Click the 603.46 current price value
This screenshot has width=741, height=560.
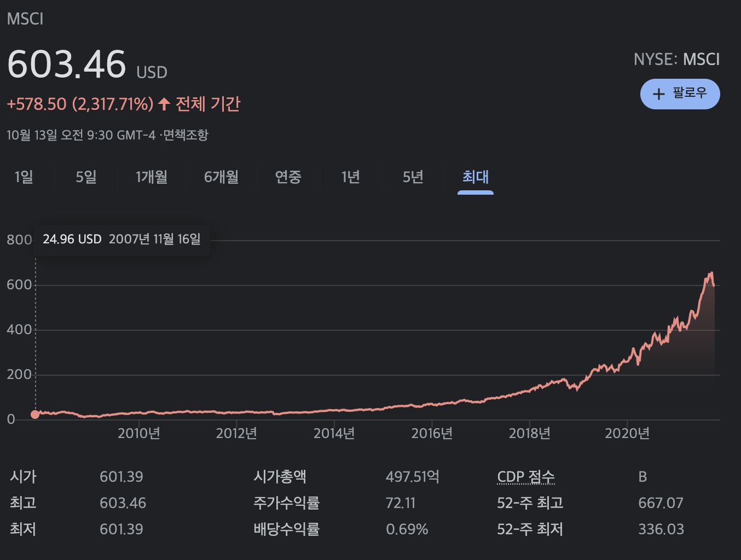66,64
